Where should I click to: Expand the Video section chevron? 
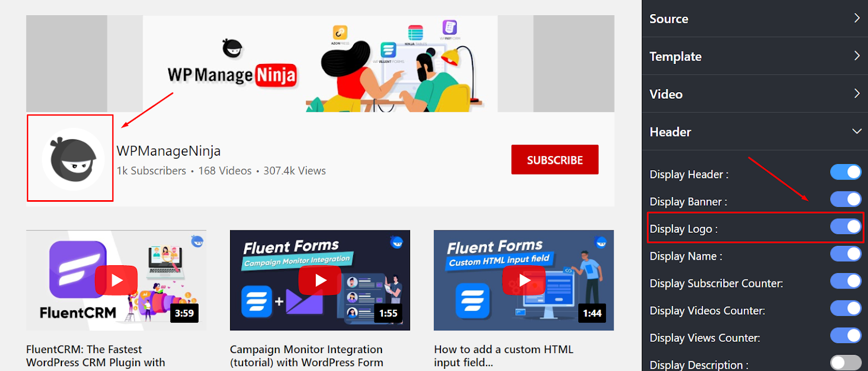click(x=857, y=93)
